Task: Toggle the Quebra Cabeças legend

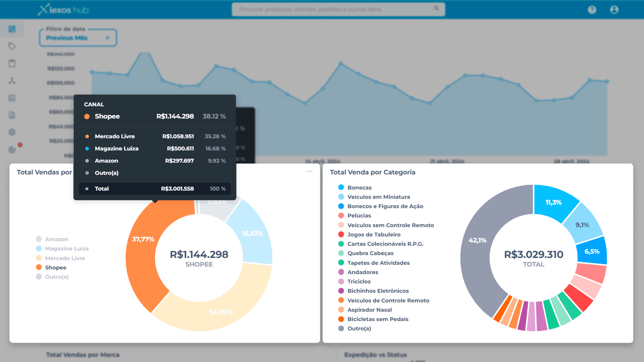Action: click(x=366, y=253)
